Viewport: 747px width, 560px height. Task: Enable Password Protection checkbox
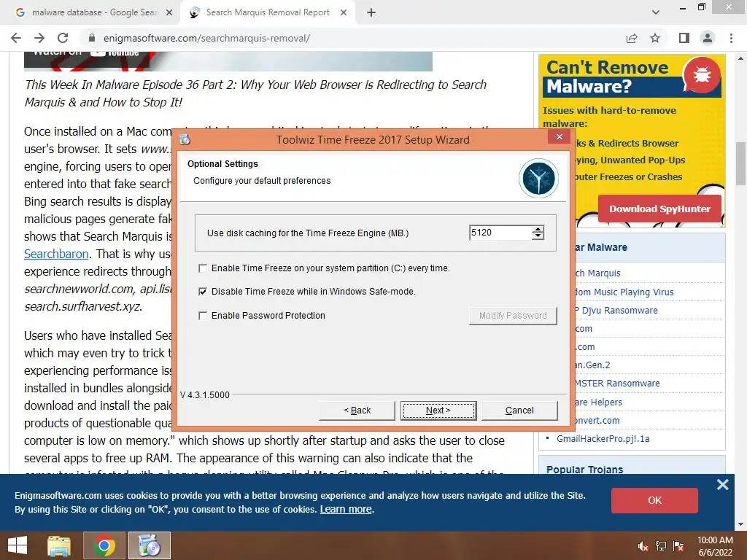click(203, 315)
